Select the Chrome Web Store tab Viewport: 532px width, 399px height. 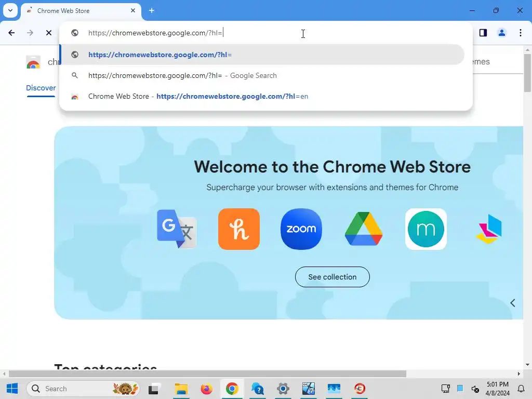point(81,10)
